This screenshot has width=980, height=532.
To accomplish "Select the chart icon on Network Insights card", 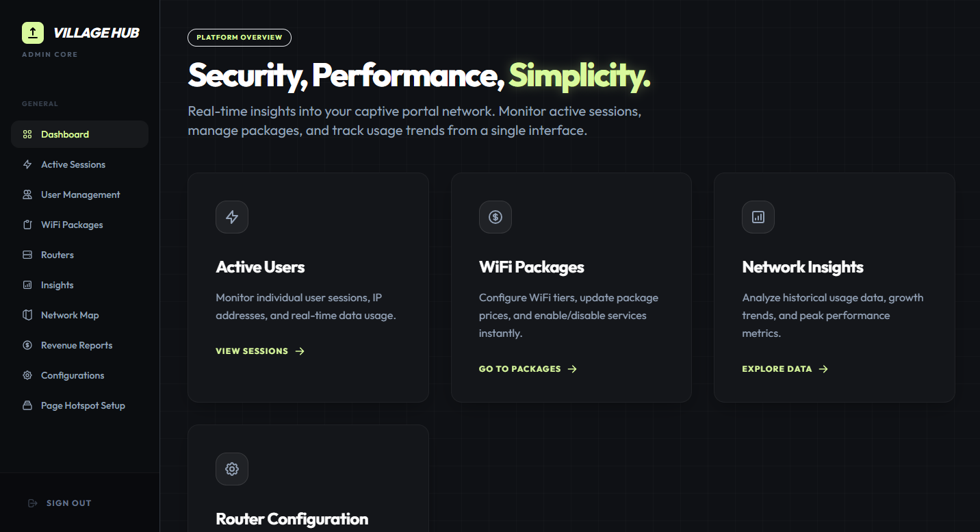I will coord(758,217).
